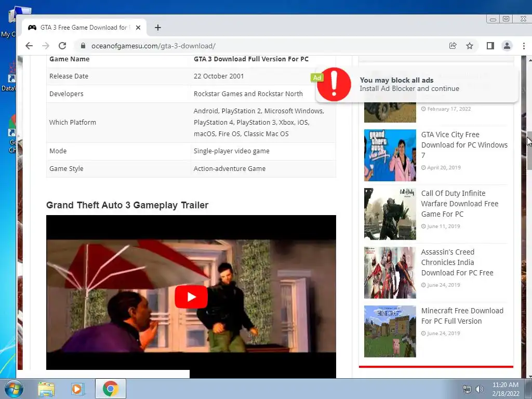Open Chrome three-dot menu

click(x=524, y=46)
